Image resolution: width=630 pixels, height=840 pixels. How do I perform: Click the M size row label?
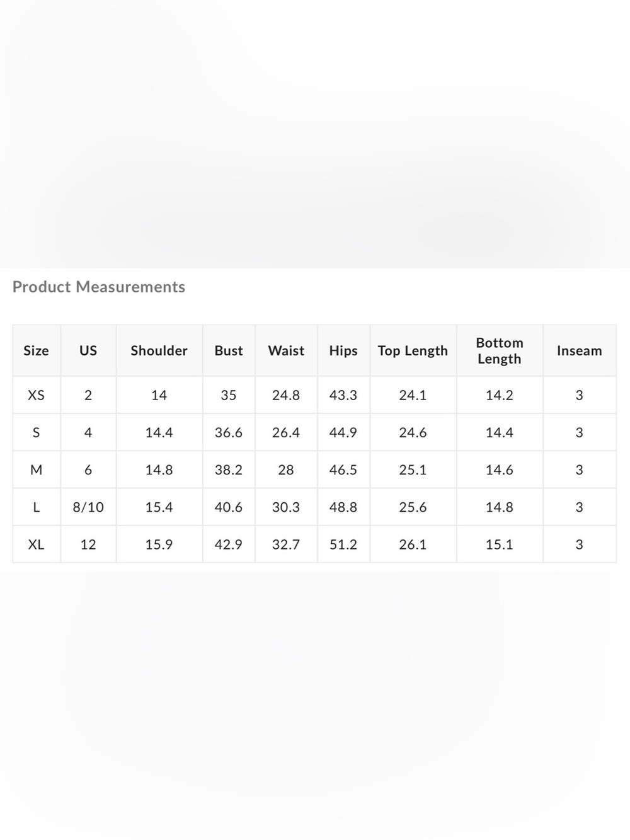(36, 469)
